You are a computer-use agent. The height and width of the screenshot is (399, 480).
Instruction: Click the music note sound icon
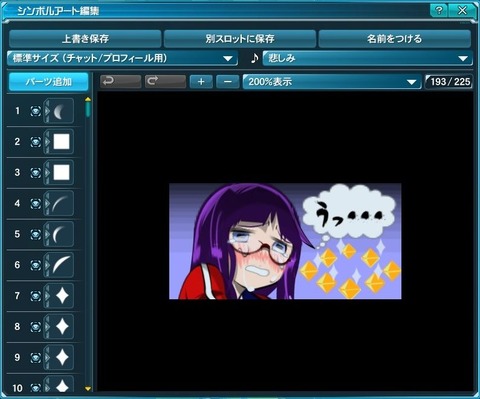[x=254, y=58]
